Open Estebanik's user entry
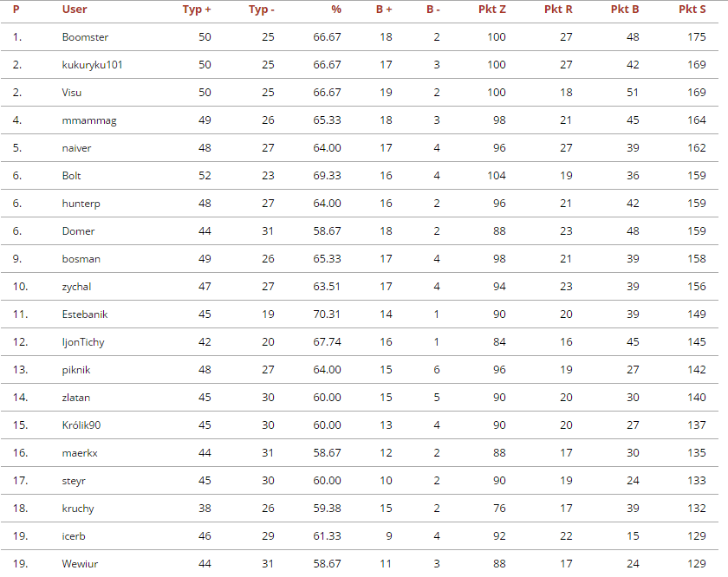The height and width of the screenshot is (577, 728). [85, 314]
